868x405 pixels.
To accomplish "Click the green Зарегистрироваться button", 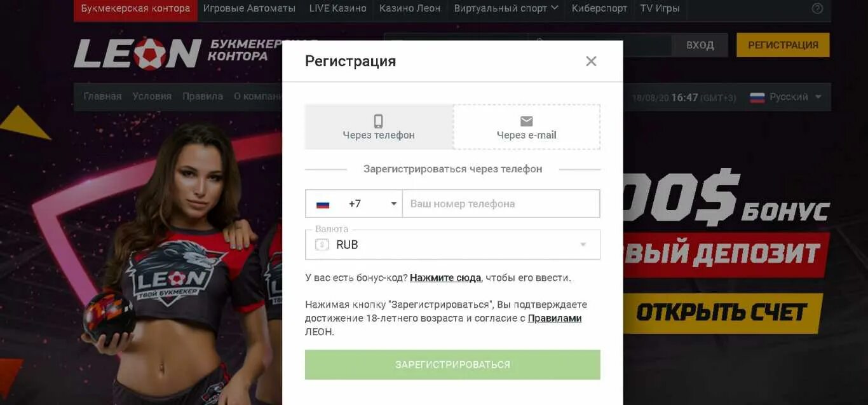I will (452, 364).
